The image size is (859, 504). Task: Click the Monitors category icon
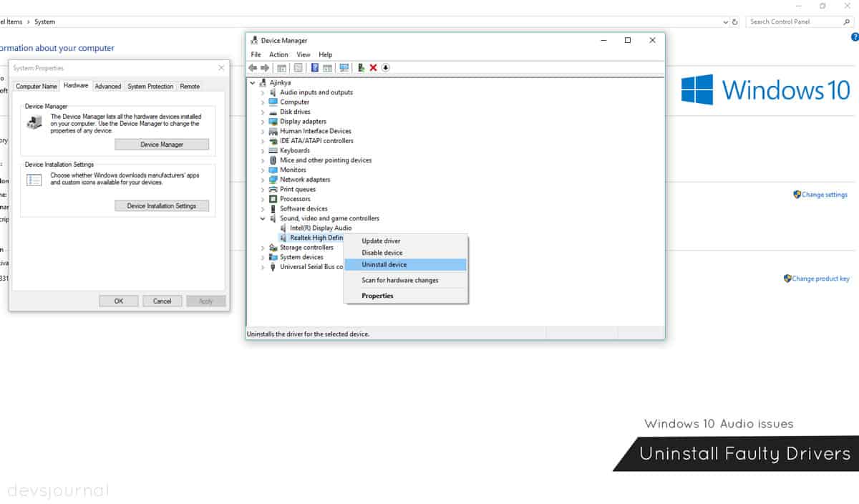coord(273,170)
